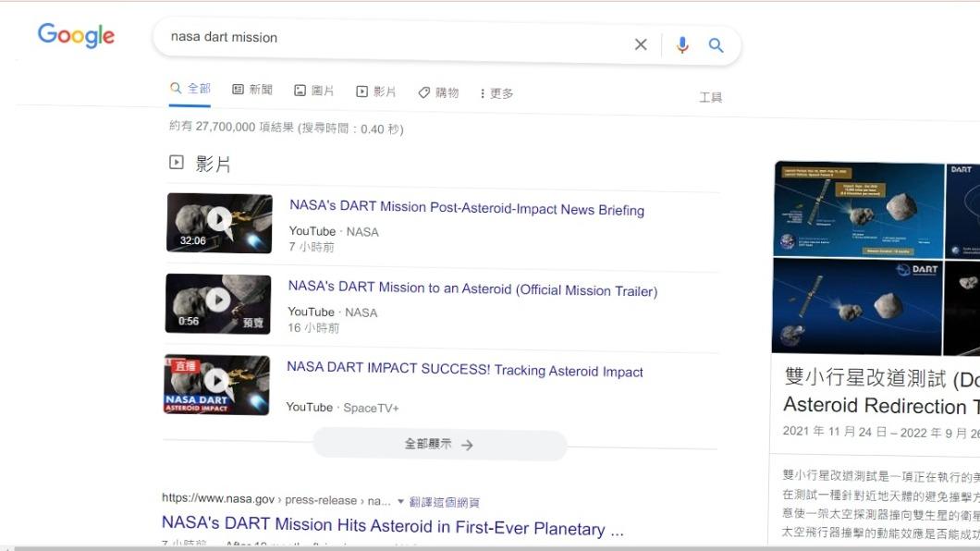Click 翻譯這個網頁 (Translate this page)
980x551 pixels.
point(445,502)
